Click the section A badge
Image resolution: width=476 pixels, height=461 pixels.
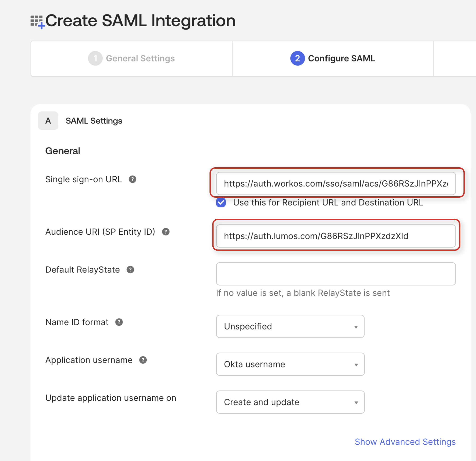click(48, 121)
